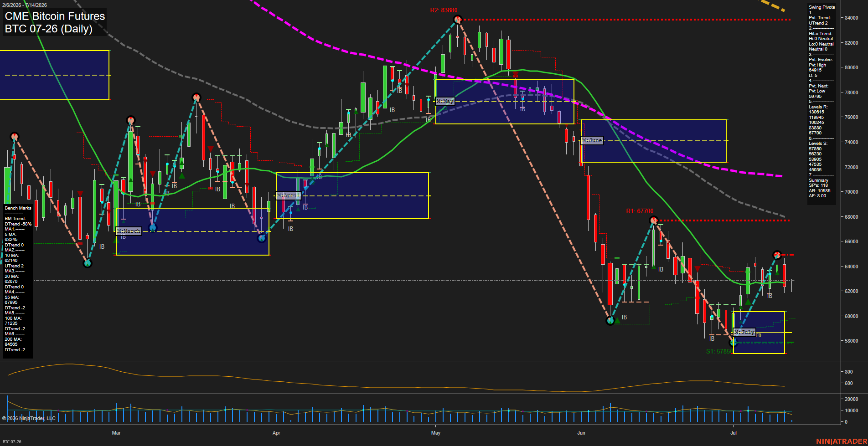Click the 10 MA value 62140
The height and width of the screenshot is (446, 868).
pos(11,261)
